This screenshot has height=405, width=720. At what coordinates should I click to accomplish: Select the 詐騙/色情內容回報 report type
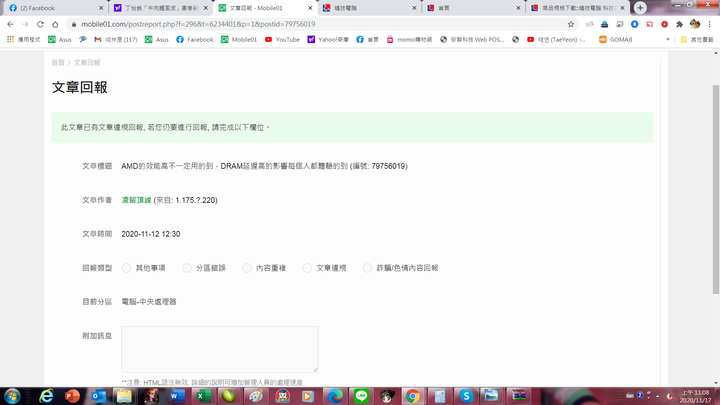tap(367, 268)
